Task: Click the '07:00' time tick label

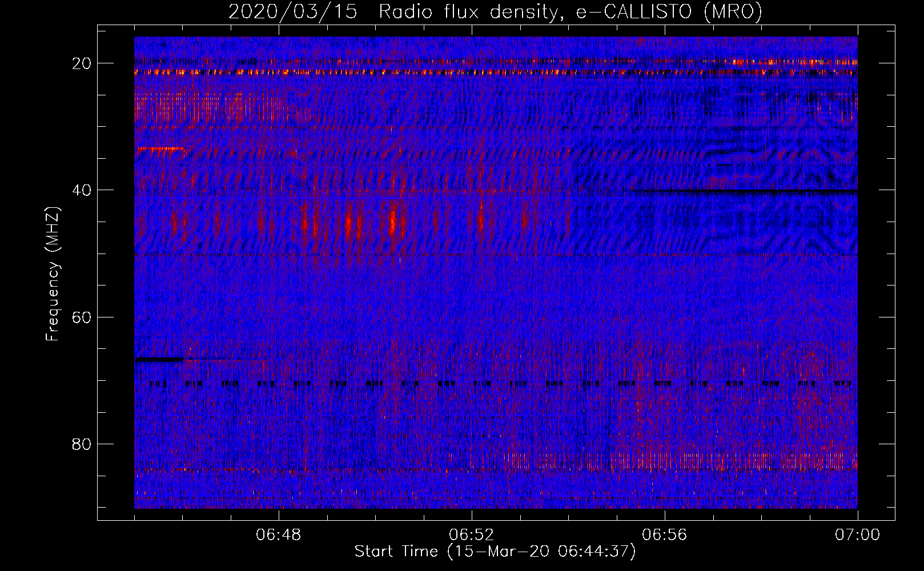Action: click(x=857, y=535)
